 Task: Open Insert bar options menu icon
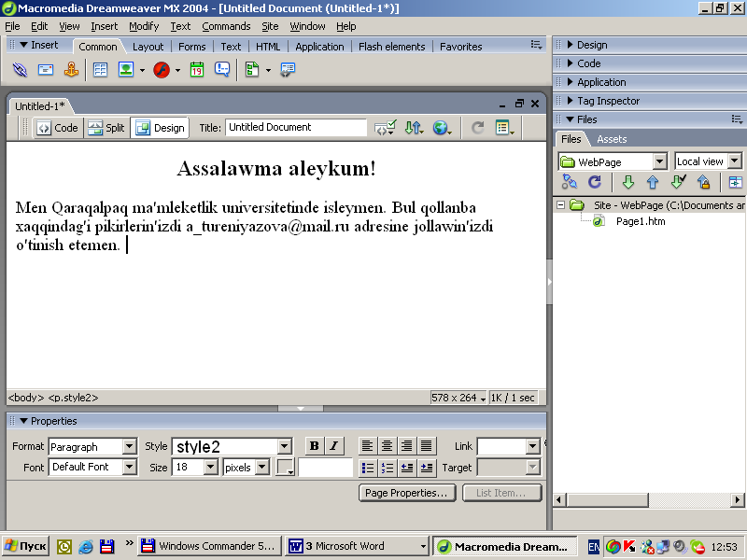(536, 45)
